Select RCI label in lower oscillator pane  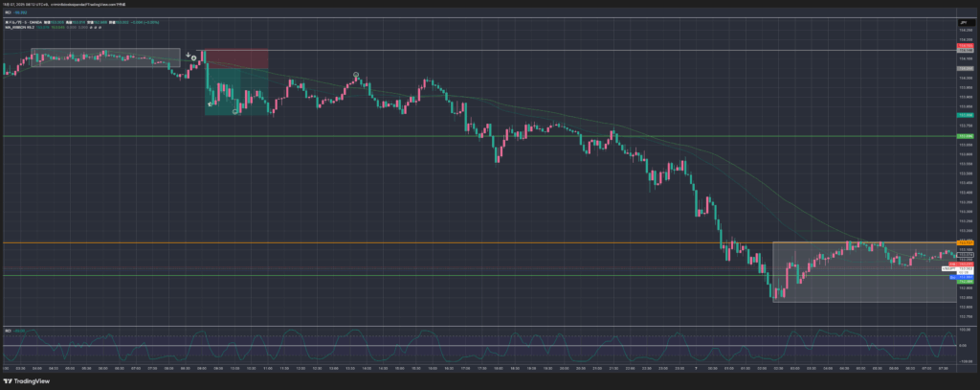point(8,331)
